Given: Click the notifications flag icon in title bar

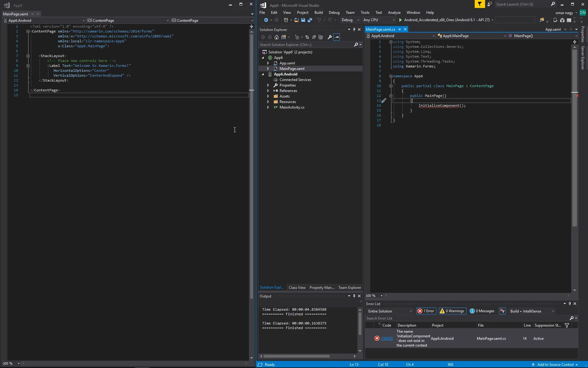Looking at the screenshot, I should click(480, 4).
